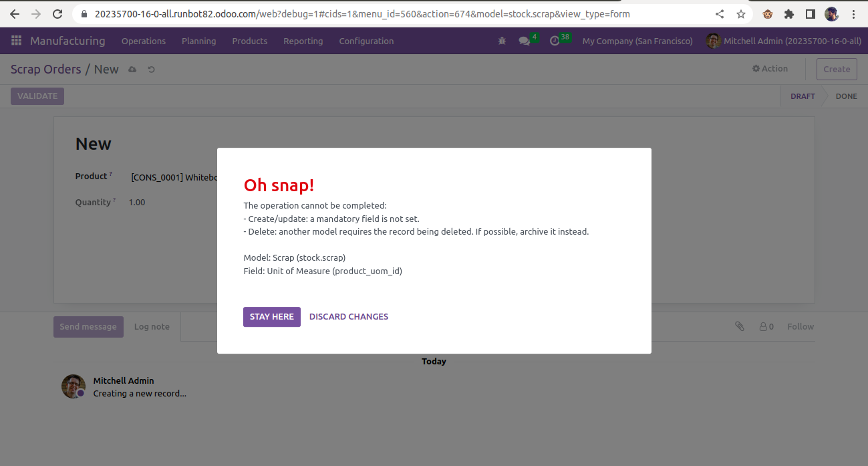Open the Planning menu
868x466 pixels.
click(x=199, y=41)
